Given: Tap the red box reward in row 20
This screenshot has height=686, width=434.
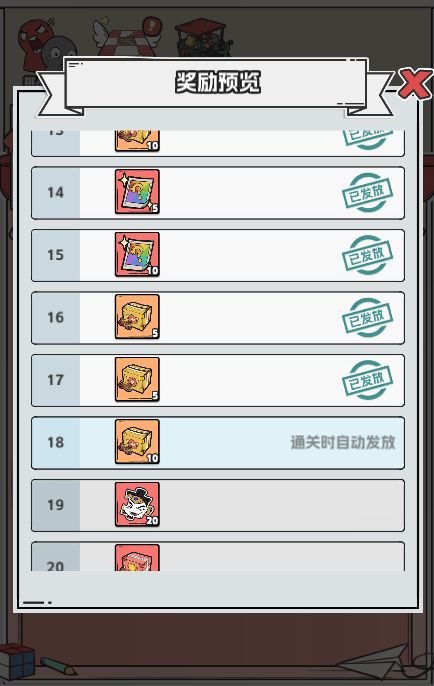Looking at the screenshot, I should (137, 558).
